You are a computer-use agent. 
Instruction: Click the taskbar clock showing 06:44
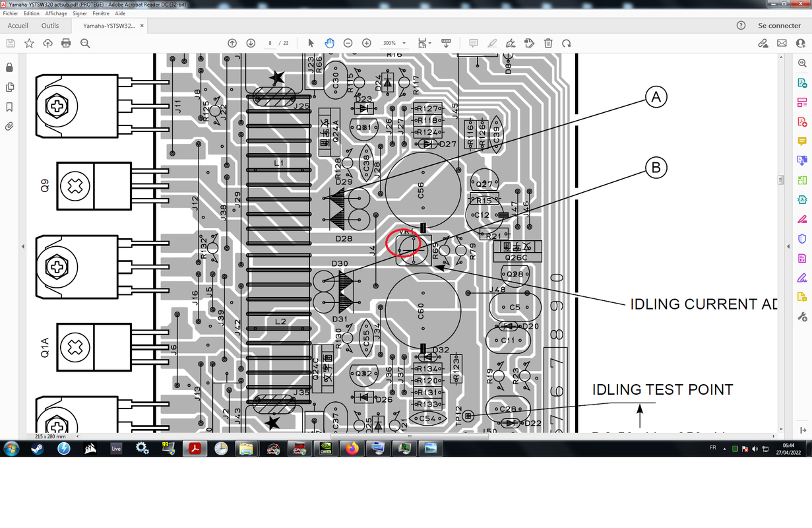(789, 449)
